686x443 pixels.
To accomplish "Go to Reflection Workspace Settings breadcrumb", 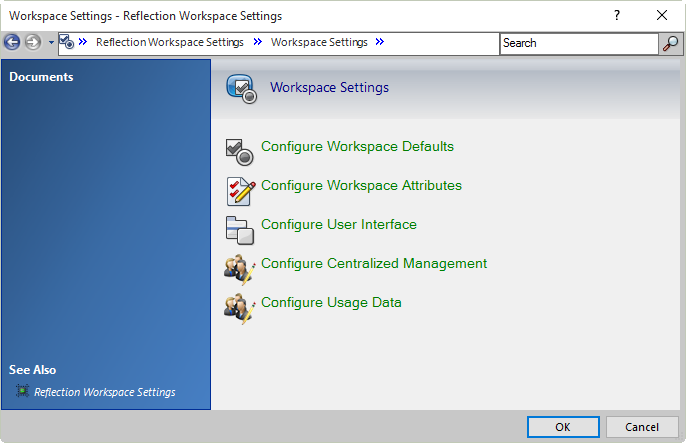I will pyautogui.click(x=169, y=42).
